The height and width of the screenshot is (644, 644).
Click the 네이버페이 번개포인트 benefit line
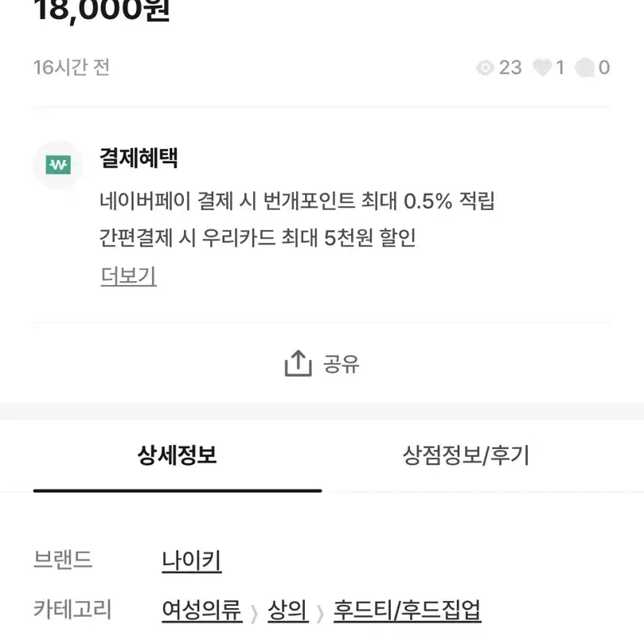click(x=297, y=201)
